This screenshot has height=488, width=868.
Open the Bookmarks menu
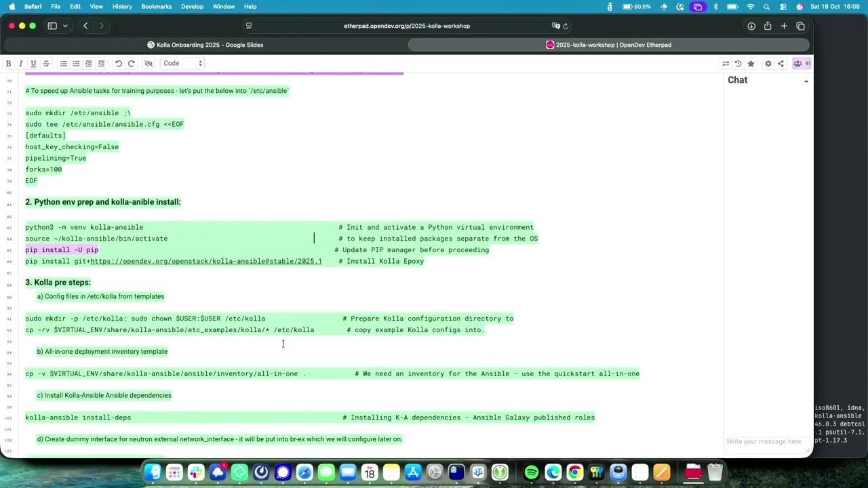click(157, 6)
